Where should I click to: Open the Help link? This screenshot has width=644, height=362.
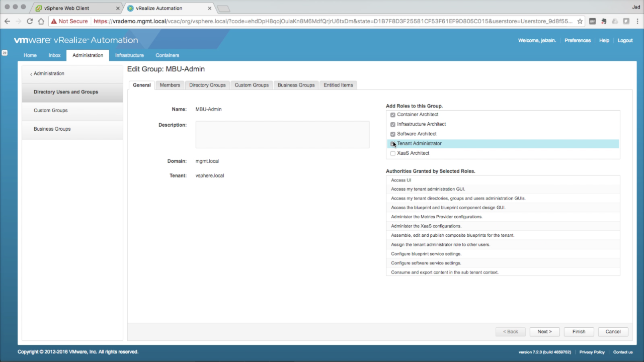(x=604, y=41)
